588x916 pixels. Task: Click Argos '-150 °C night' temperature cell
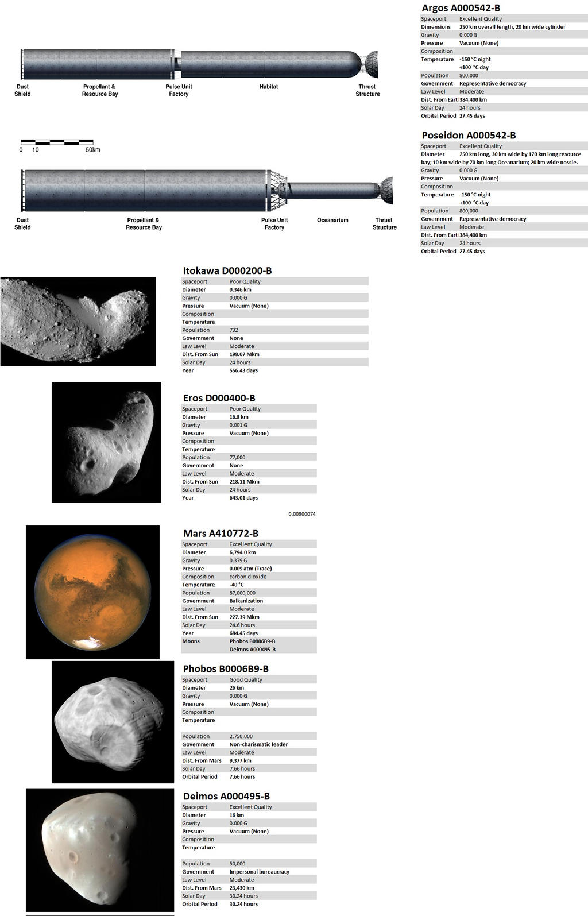[x=475, y=59]
